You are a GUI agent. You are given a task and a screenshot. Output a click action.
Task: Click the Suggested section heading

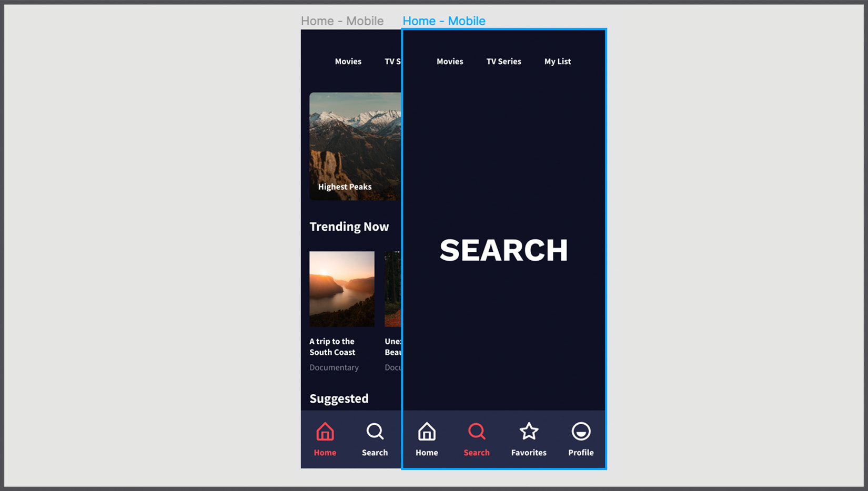pyautogui.click(x=339, y=398)
